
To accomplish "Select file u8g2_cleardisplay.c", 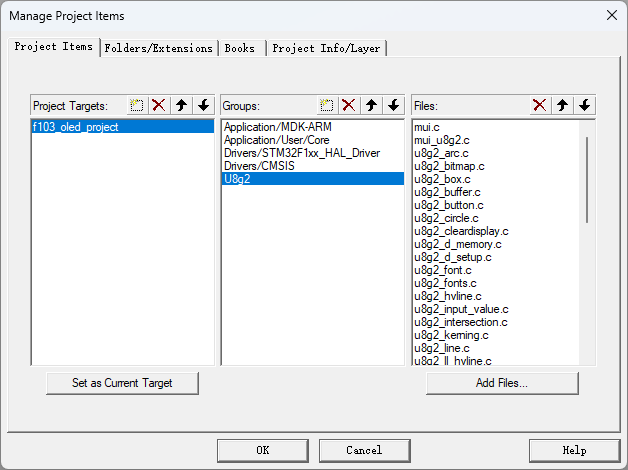I will [x=496, y=231].
